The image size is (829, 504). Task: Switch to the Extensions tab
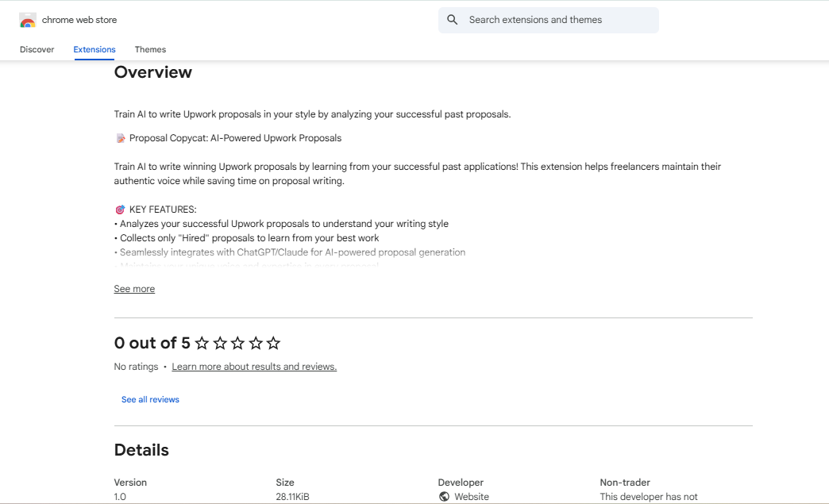pos(94,49)
